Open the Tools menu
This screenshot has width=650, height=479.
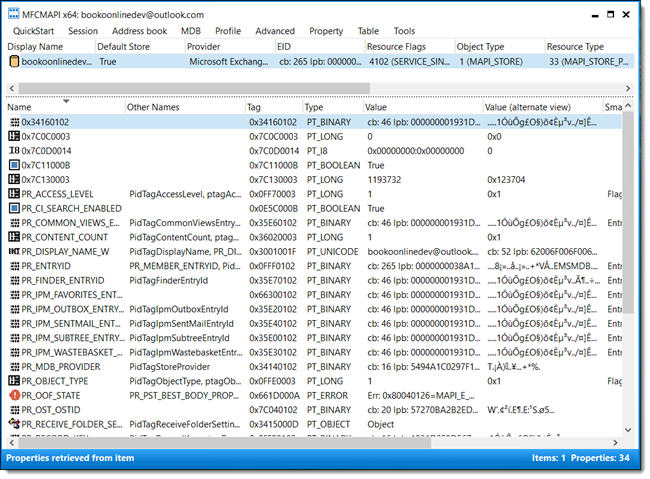[404, 31]
